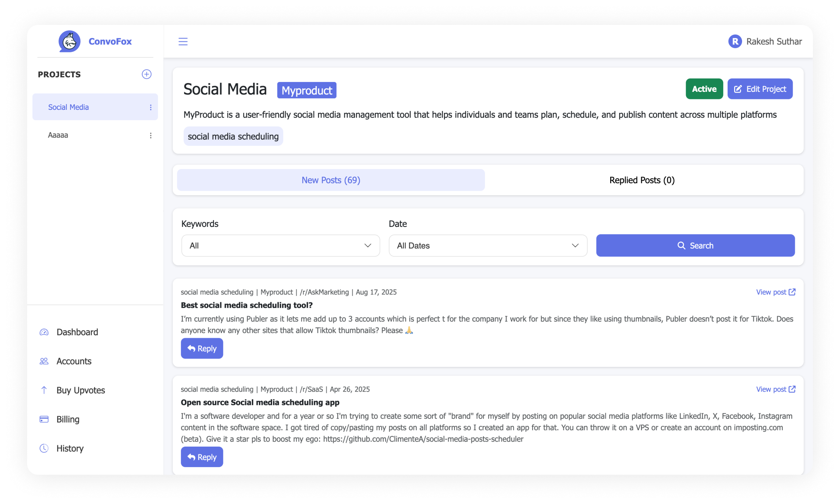Viewport: 840px width, 504px height.
Task: Open the sidebar hamburger menu
Action: (183, 41)
